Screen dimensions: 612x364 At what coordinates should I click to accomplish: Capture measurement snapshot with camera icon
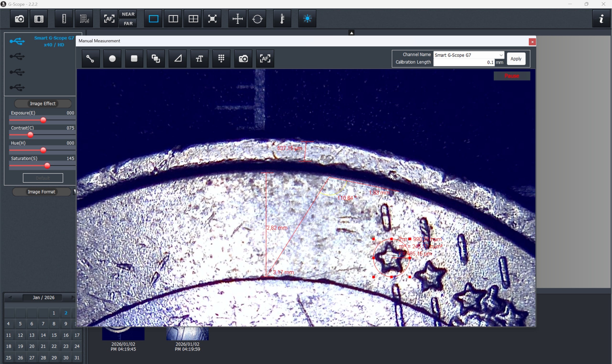click(243, 59)
